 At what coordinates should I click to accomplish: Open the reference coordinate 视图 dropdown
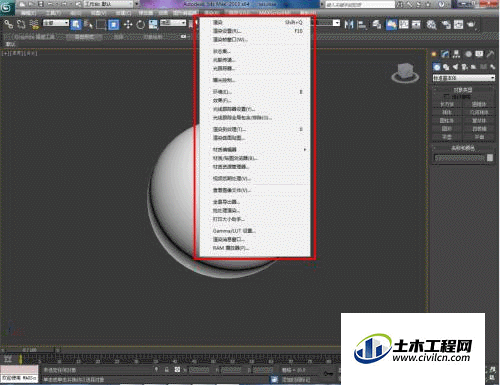[173, 23]
